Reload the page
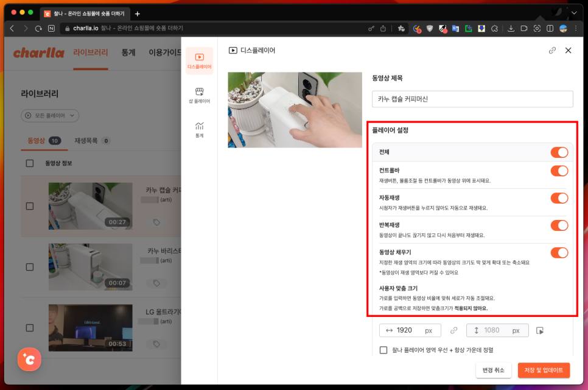 pyautogui.click(x=38, y=28)
